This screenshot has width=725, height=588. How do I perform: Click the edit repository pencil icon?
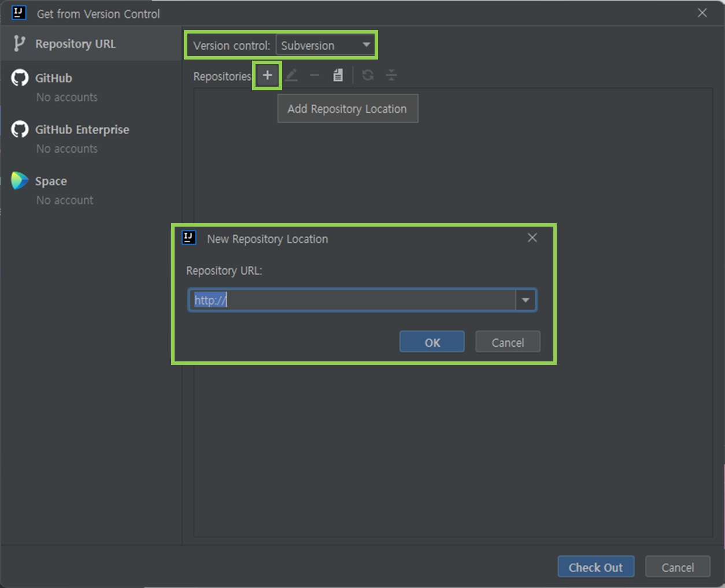tap(291, 75)
